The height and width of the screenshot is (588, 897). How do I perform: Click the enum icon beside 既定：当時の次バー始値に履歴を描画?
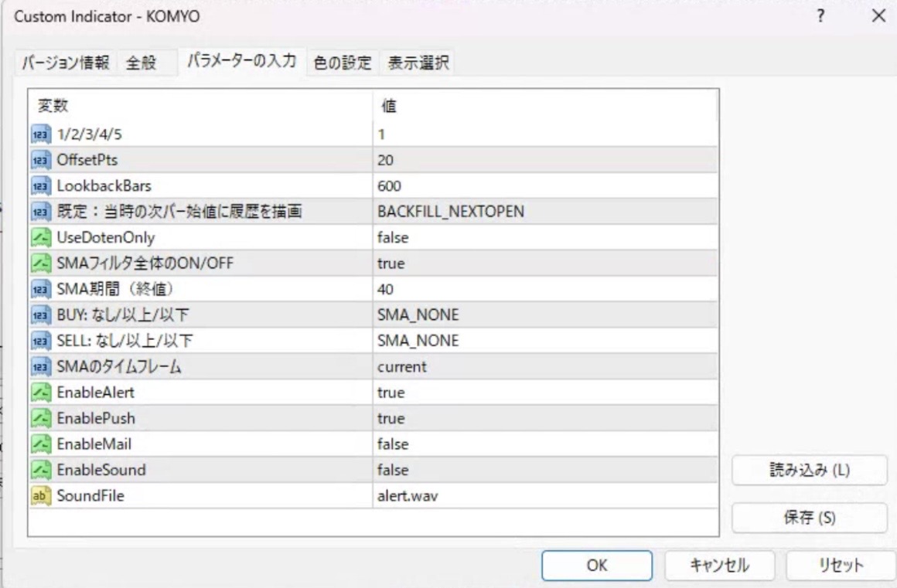click(41, 212)
